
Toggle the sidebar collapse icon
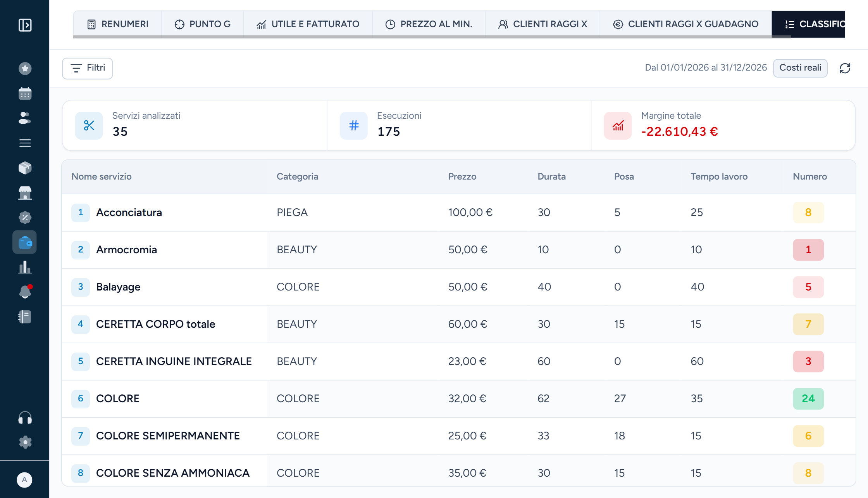point(25,25)
